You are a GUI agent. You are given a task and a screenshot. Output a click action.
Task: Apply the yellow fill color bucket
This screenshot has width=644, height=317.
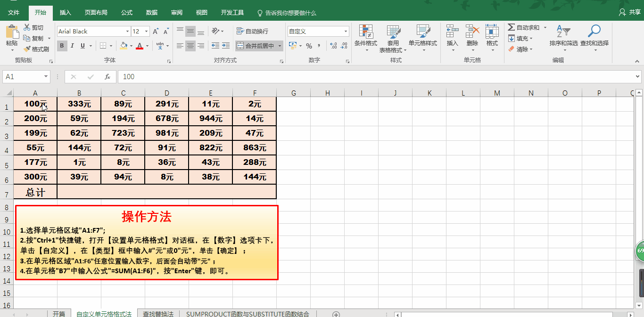pyautogui.click(x=124, y=46)
